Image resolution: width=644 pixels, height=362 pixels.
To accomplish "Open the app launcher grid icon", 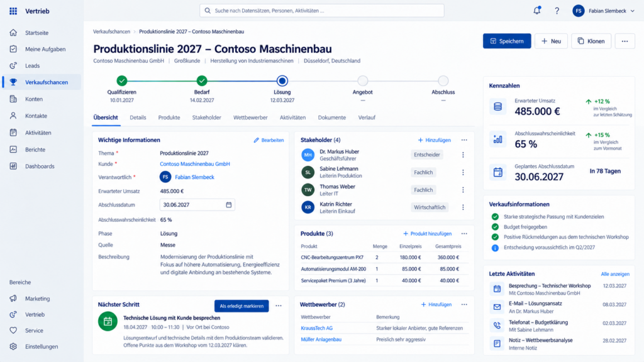I will (13, 11).
